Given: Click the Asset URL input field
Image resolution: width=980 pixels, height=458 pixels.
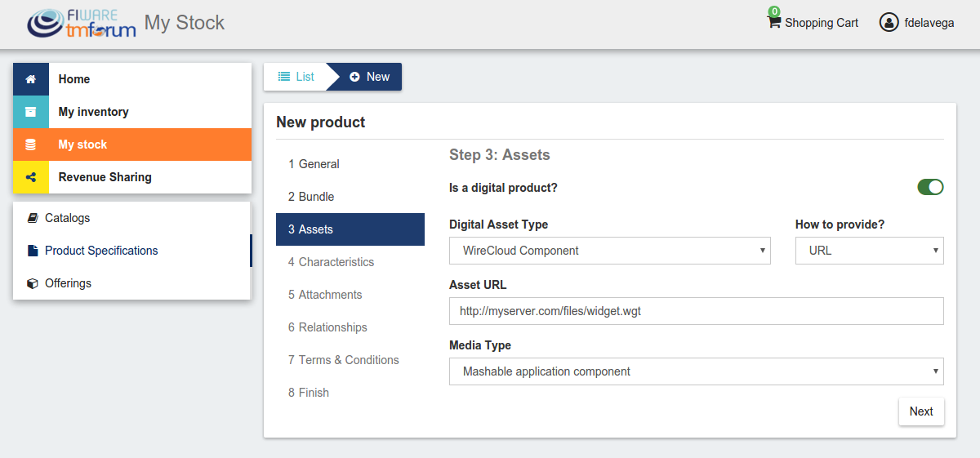Looking at the screenshot, I should pos(697,311).
